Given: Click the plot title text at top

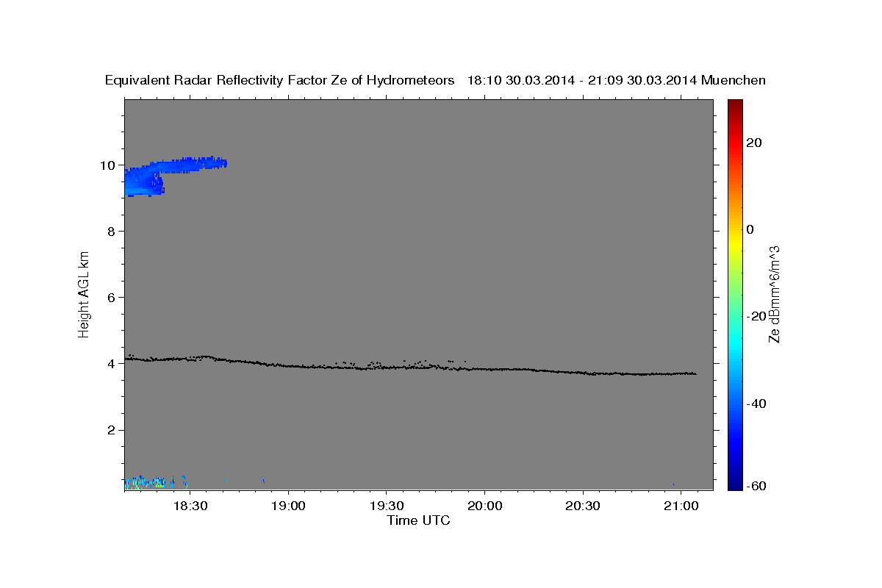Looking at the screenshot, I should (x=435, y=80).
